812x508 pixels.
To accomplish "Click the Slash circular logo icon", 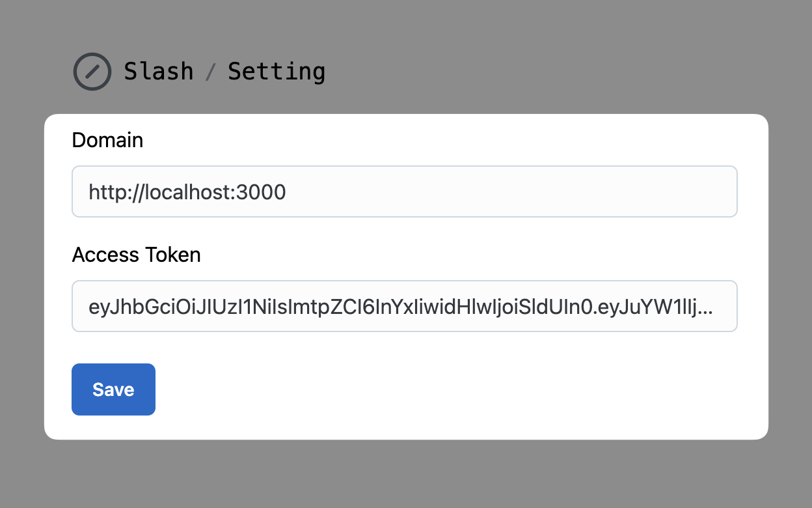I will click(92, 71).
